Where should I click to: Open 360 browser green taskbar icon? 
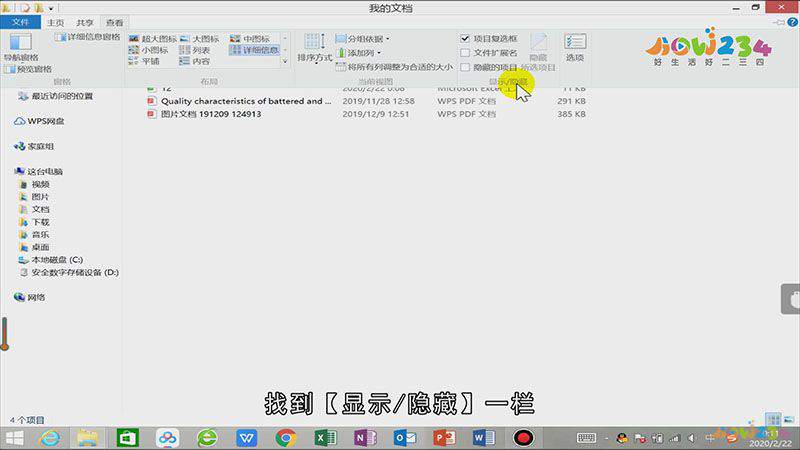coord(207,438)
